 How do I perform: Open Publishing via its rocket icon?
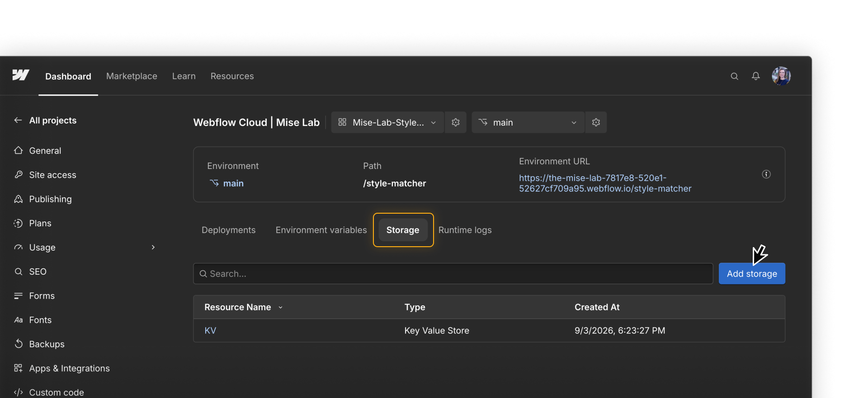(x=18, y=199)
